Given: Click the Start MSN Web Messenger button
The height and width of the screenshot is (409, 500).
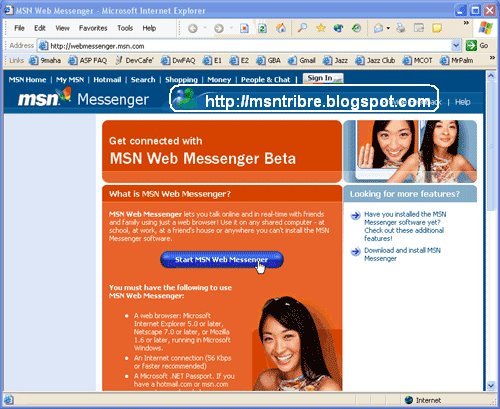Looking at the screenshot, I should tap(222, 260).
